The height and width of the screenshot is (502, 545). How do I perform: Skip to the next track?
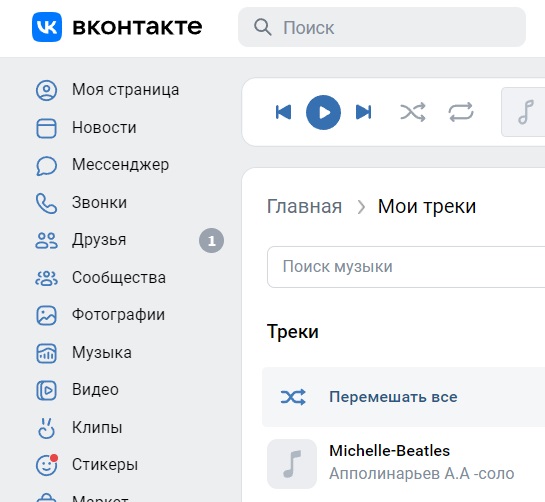[x=364, y=112]
